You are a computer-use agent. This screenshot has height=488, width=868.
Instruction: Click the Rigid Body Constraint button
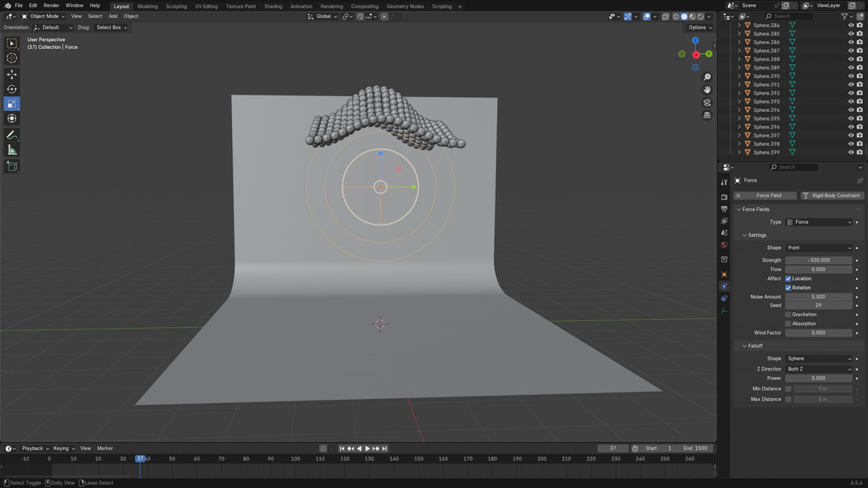(832, 196)
